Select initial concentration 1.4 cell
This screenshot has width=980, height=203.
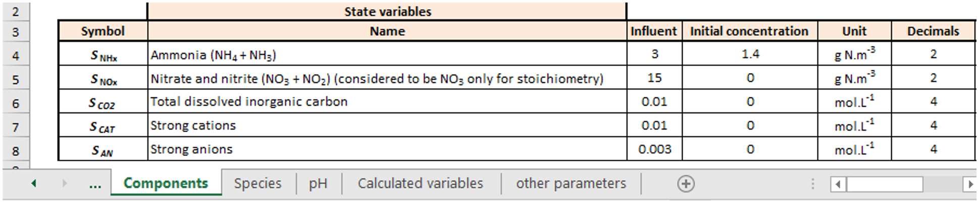click(750, 54)
